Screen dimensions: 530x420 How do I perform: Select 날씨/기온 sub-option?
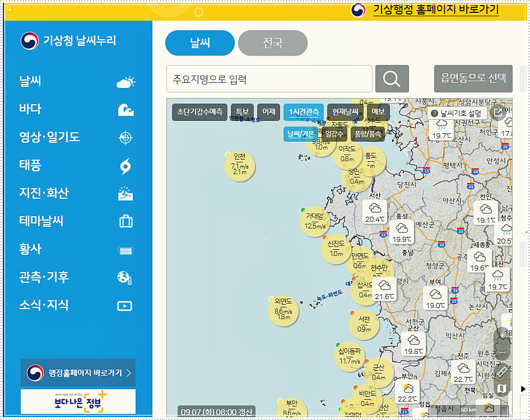pos(300,134)
